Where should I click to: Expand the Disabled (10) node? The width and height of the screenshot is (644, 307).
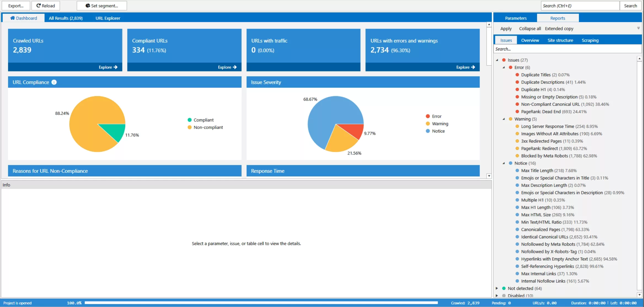click(497, 295)
